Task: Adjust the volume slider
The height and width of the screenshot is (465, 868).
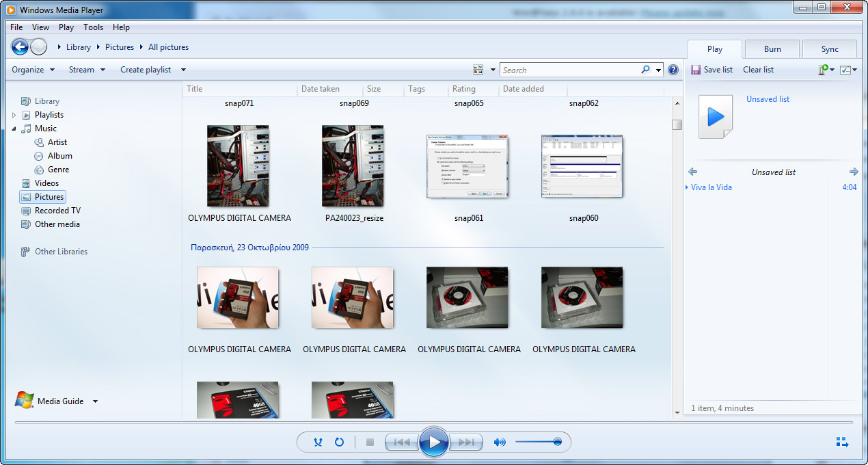Action: (538, 442)
